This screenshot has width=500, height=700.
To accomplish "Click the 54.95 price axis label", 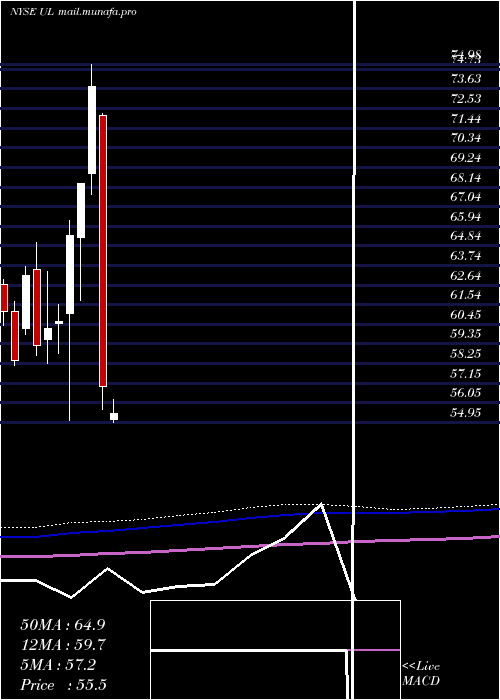I will click(x=466, y=413).
